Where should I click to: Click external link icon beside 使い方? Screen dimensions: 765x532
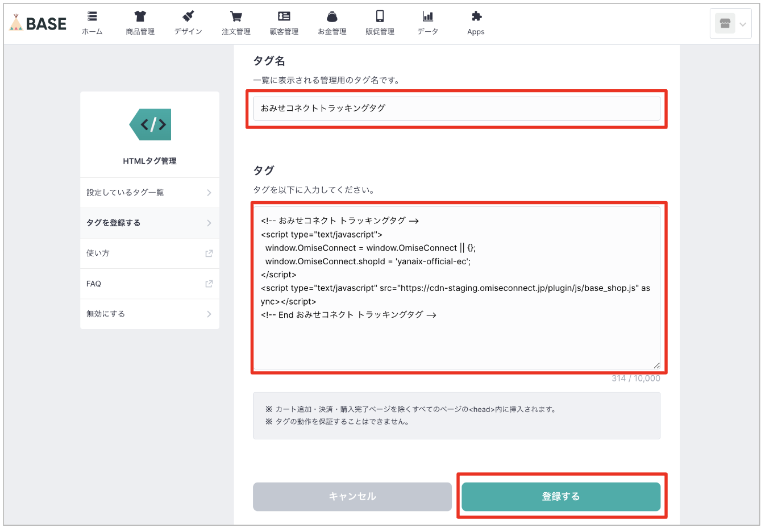[x=209, y=253]
